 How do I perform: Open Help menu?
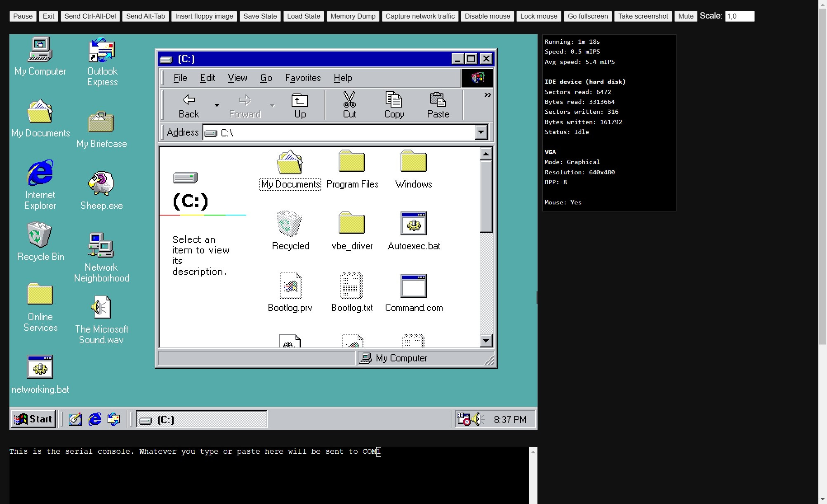[343, 78]
